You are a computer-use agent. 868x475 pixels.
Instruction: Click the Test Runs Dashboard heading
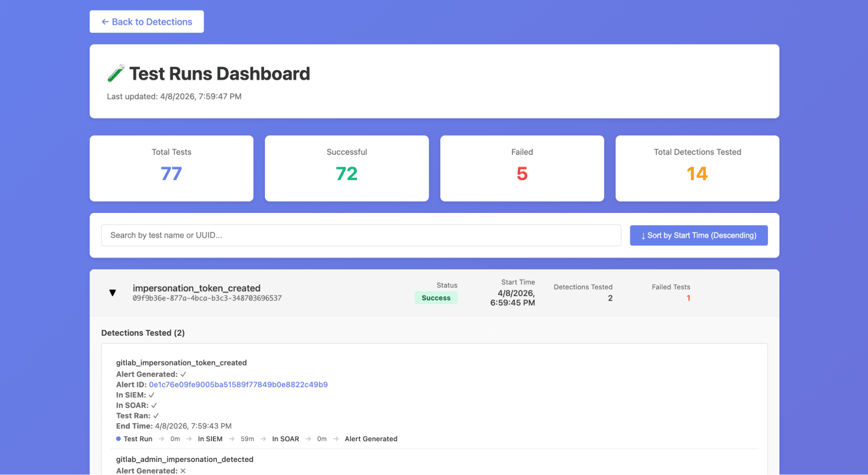(220, 73)
